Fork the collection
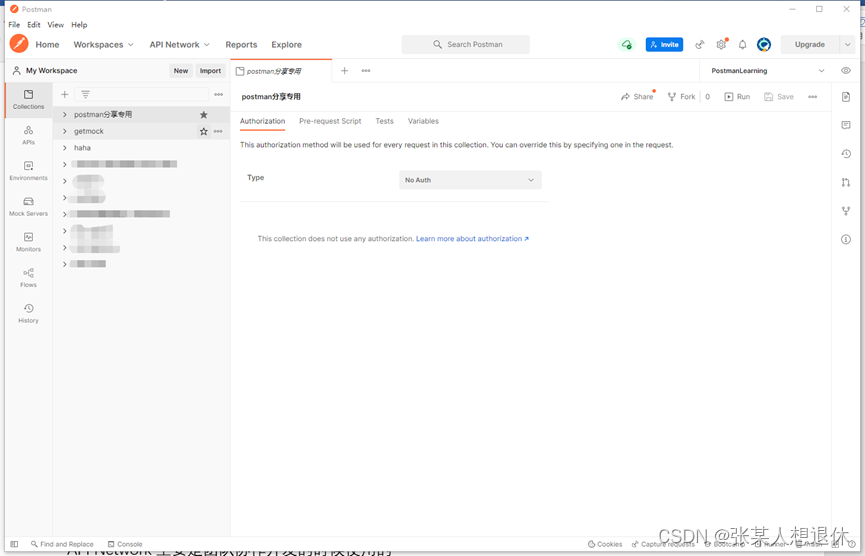 pos(681,97)
